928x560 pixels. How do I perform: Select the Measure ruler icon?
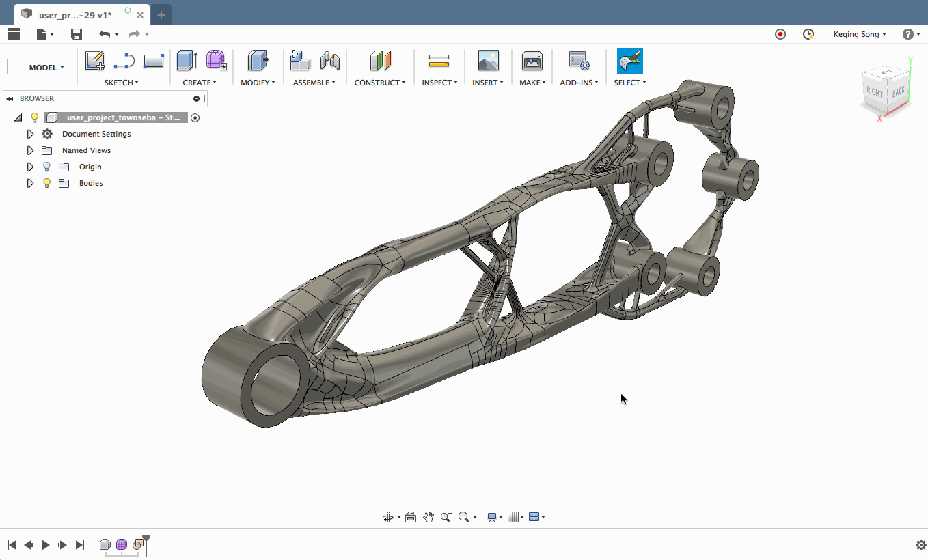[x=439, y=62]
